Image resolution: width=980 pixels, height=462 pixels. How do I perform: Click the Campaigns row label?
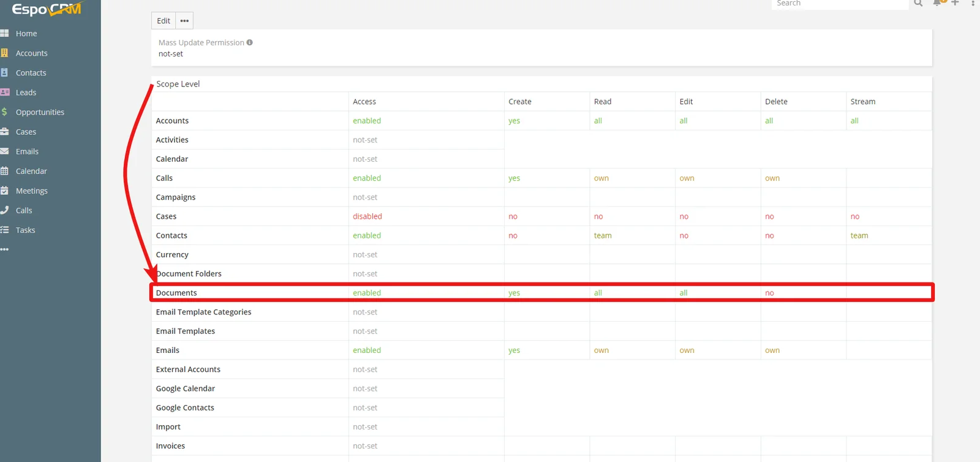tap(176, 197)
